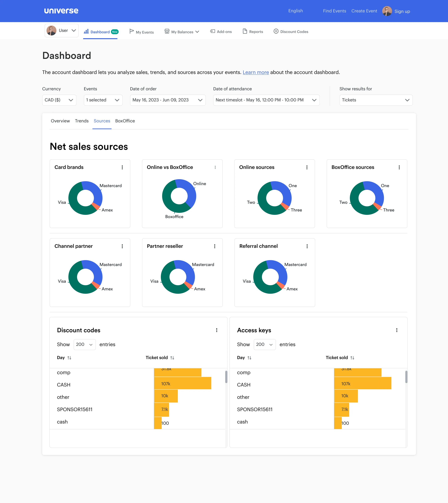Screen dimensions: 448x503
Task: Follow the Learn more link
Action: click(256, 72)
